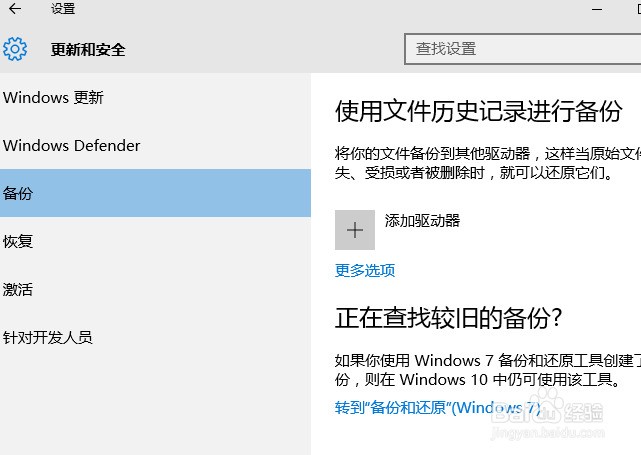
Task: Minimize the Settings window
Action: tap(596, 8)
